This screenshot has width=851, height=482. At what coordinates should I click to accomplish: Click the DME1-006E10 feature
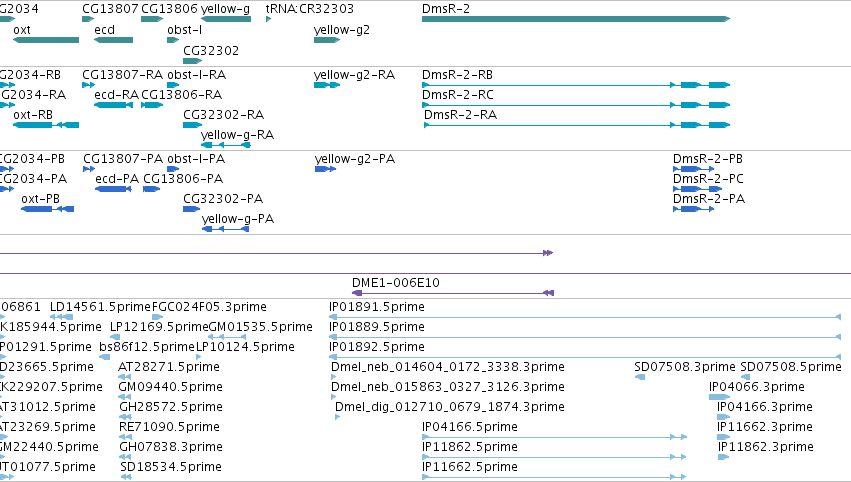(x=453, y=293)
